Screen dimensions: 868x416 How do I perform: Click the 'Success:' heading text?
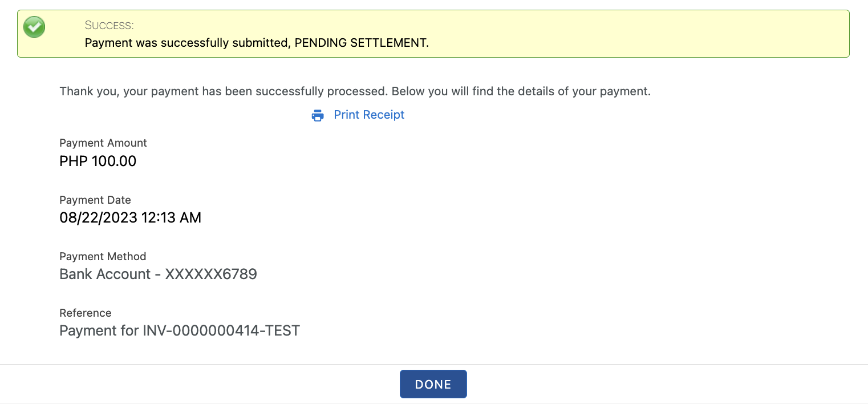(109, 25)
